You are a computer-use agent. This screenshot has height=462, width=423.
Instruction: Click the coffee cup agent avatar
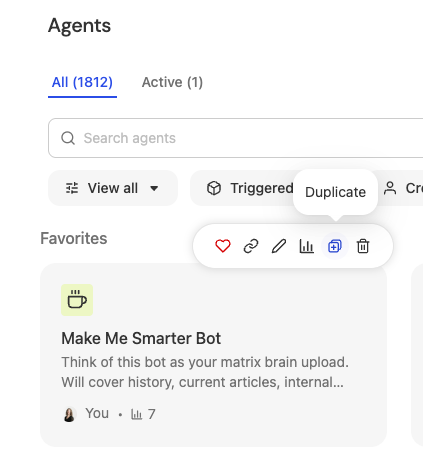coord(77,300)
